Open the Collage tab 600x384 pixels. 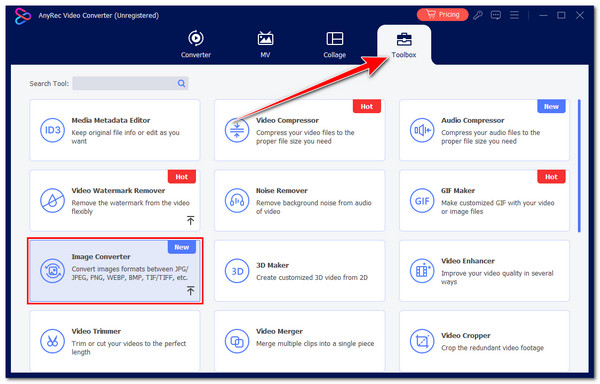(335, 44)
